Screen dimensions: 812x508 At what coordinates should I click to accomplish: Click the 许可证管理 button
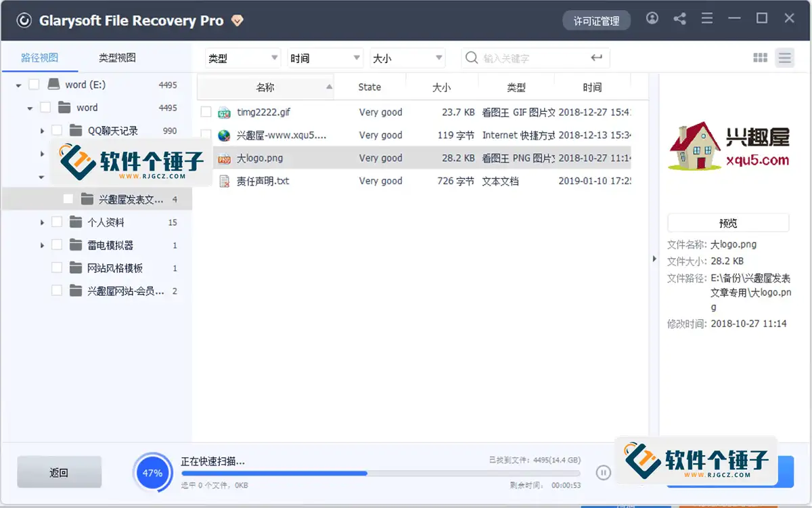596,20
